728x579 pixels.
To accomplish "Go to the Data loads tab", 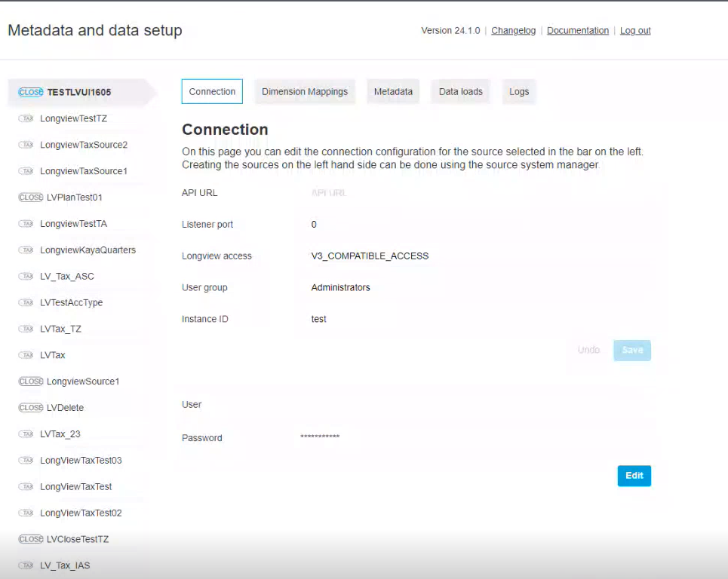I will pyautogui.click(x=460, y=91).
